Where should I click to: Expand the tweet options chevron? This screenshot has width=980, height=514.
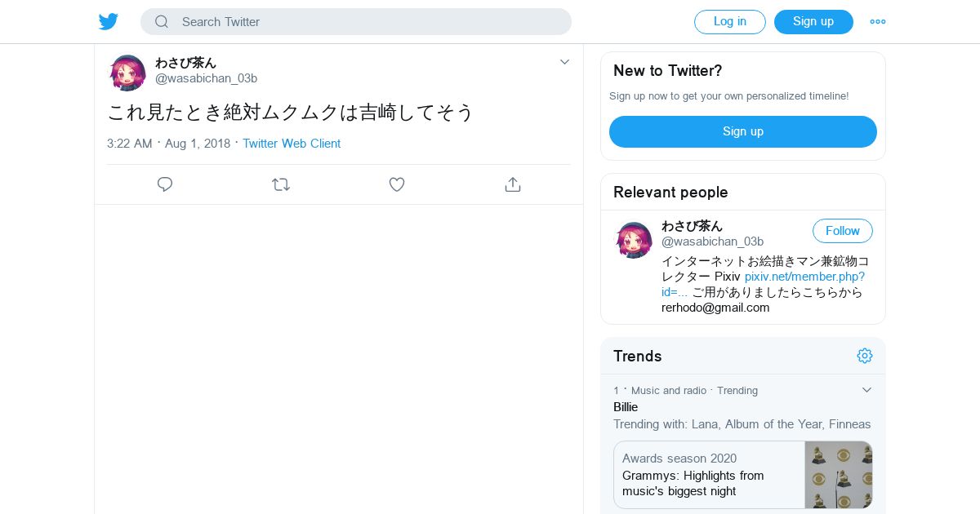[564, 62]
